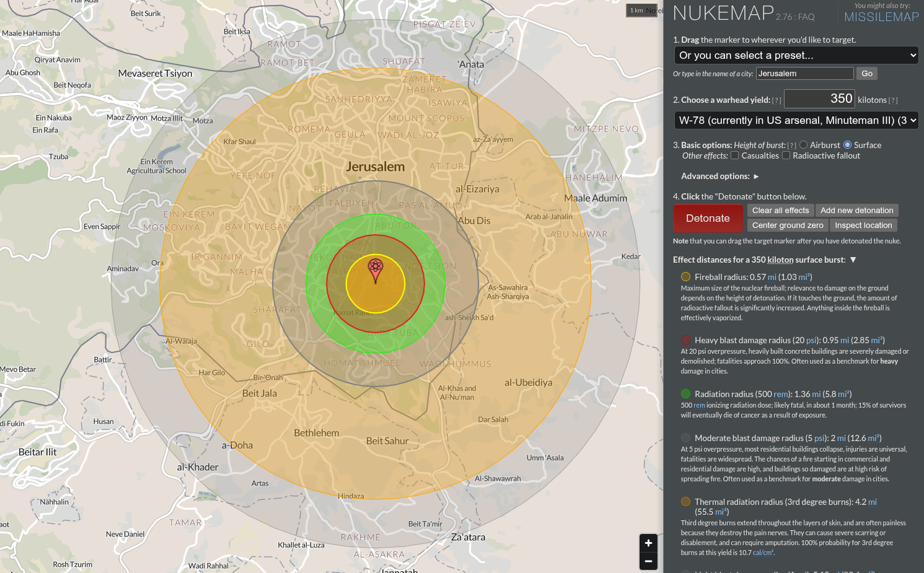Screen dimensions: 924x573
Task: Collapse the Effect distances list arrow
Action: pyautogui.click(x=853, y=260)
